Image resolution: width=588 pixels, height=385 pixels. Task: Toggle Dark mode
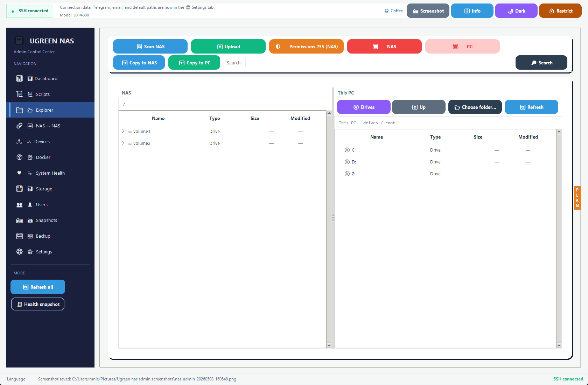tap(516, 11)
